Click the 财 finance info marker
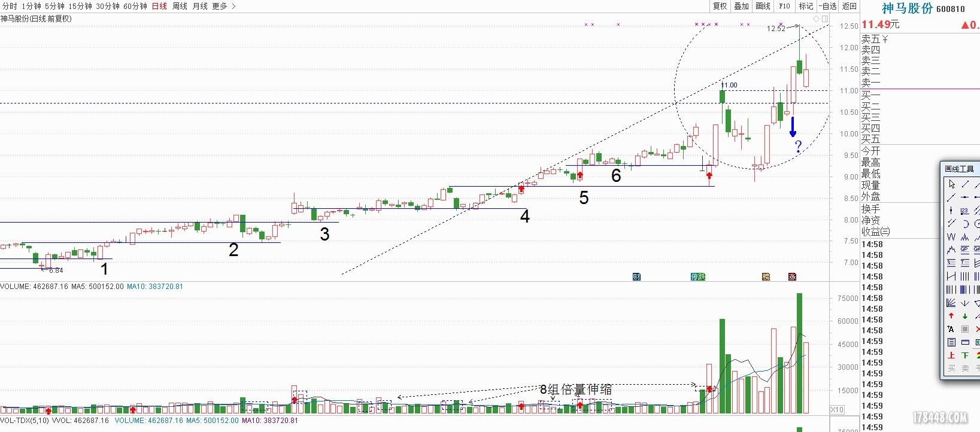 click(x=636, y=276)
